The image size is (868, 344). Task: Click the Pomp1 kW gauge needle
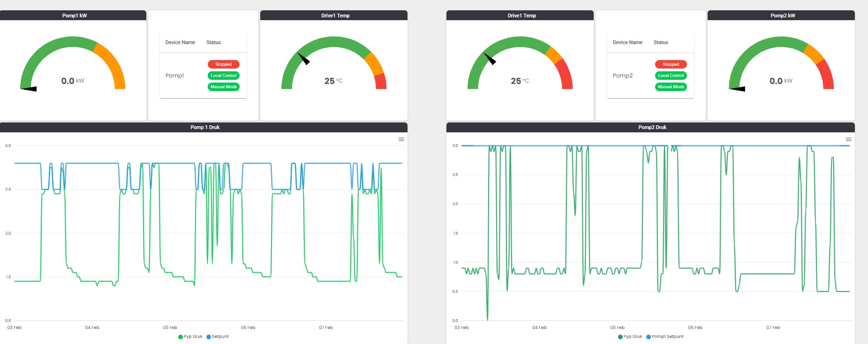29,89
